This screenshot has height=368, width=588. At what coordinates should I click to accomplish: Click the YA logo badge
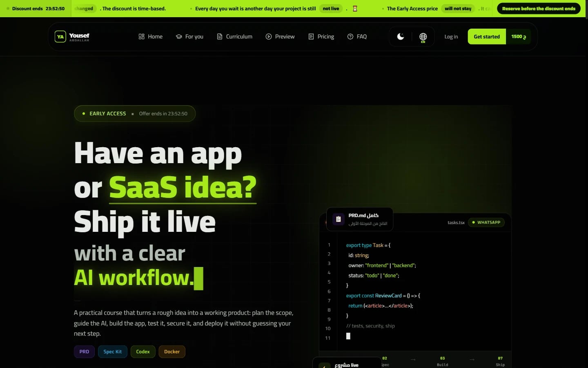tap(60, 36)
